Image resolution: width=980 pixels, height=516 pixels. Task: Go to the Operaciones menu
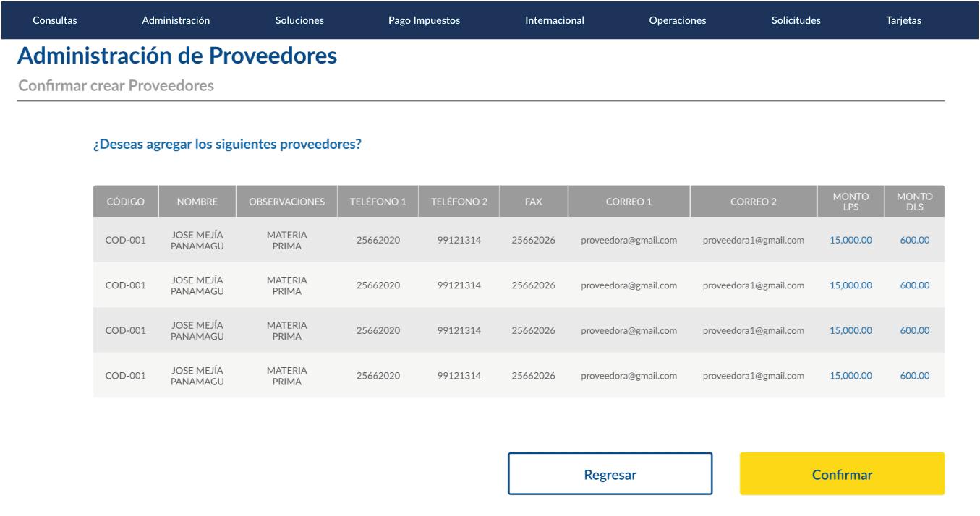pyautogui.click(x=678, y=21)
